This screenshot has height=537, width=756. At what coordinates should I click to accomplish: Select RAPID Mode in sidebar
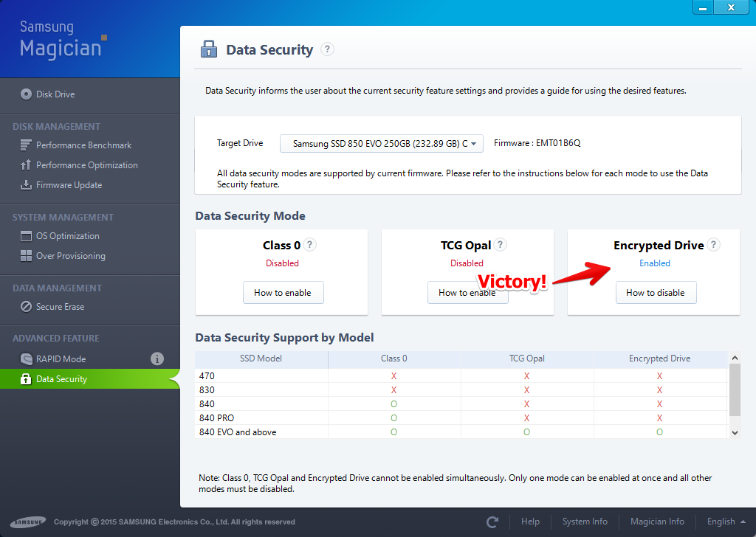[x=61, y=359]
